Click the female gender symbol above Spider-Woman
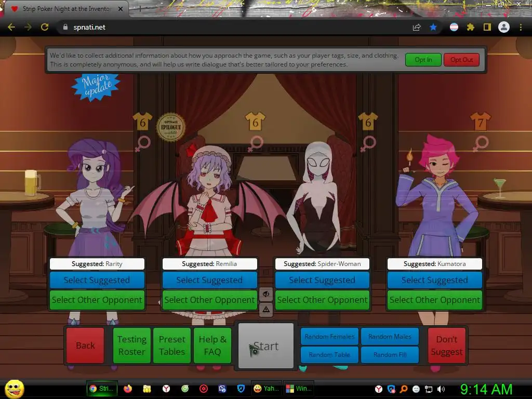 pos(368,143)
